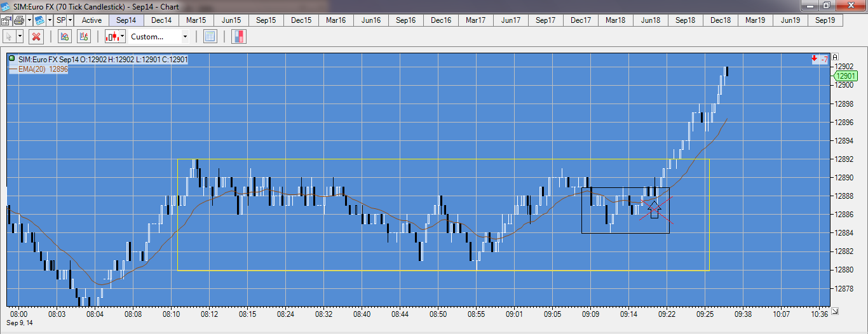Expand the chart template dropdown arrow
Screen dimensions: 868x334
pyautogui.click(x=48, y=20)
